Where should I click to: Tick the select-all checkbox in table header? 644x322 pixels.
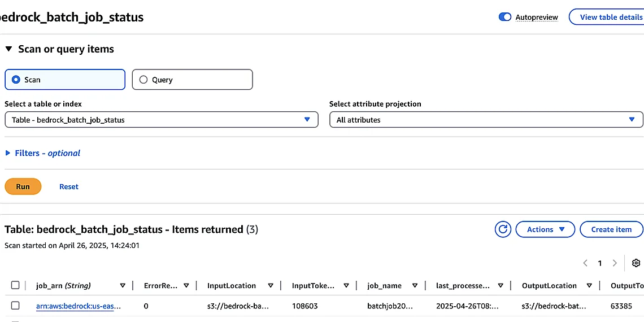coord(15,285)
